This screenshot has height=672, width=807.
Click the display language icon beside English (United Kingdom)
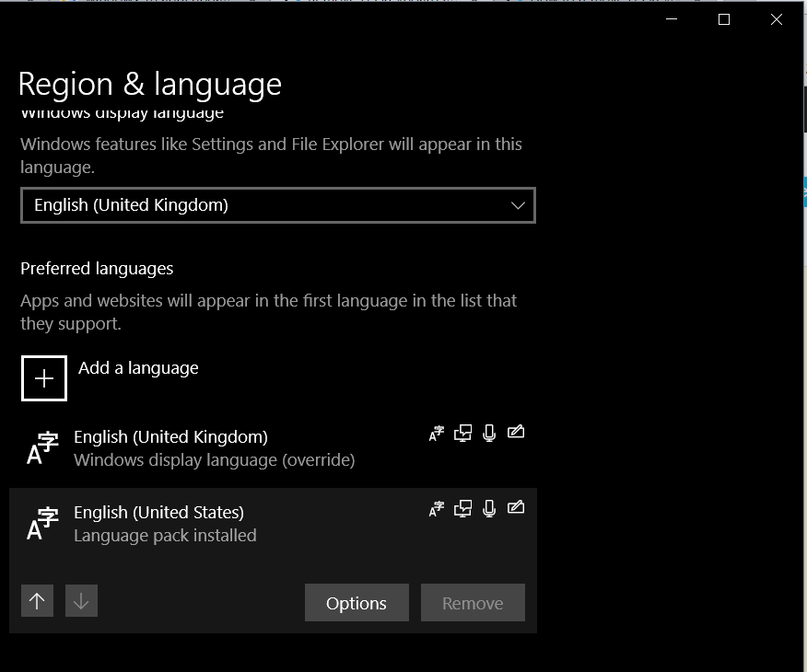462,433
